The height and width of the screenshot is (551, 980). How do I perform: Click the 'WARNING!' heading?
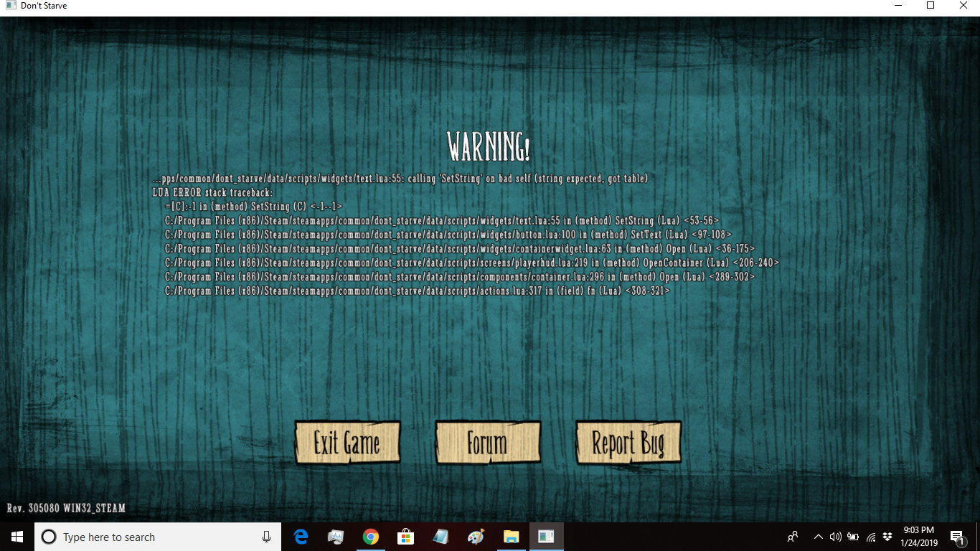pos(489,147)
